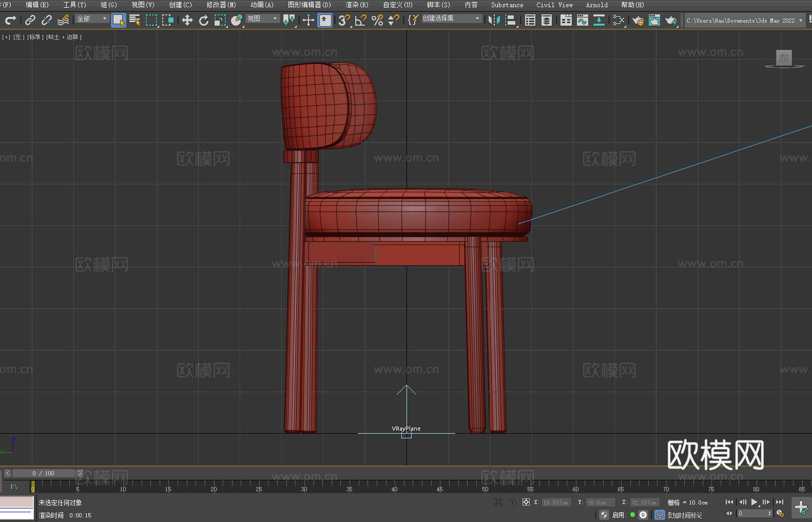Image resolution: width=812 pixels, height=522 pixels.
Task: Toggle Select and Manipulate mode
Action: [x=308, y=20]
